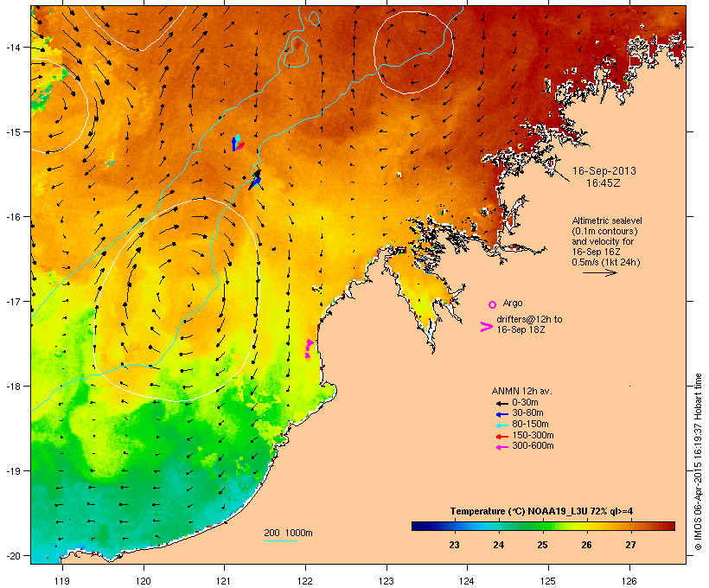Click the blue mooring arrow near 15.5°S
This screenshot has height=588, width=709.
tap(255, 183)
